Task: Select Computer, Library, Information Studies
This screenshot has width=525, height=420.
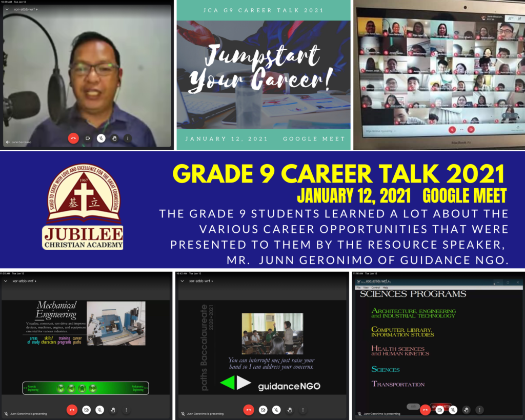Action: 403,332
